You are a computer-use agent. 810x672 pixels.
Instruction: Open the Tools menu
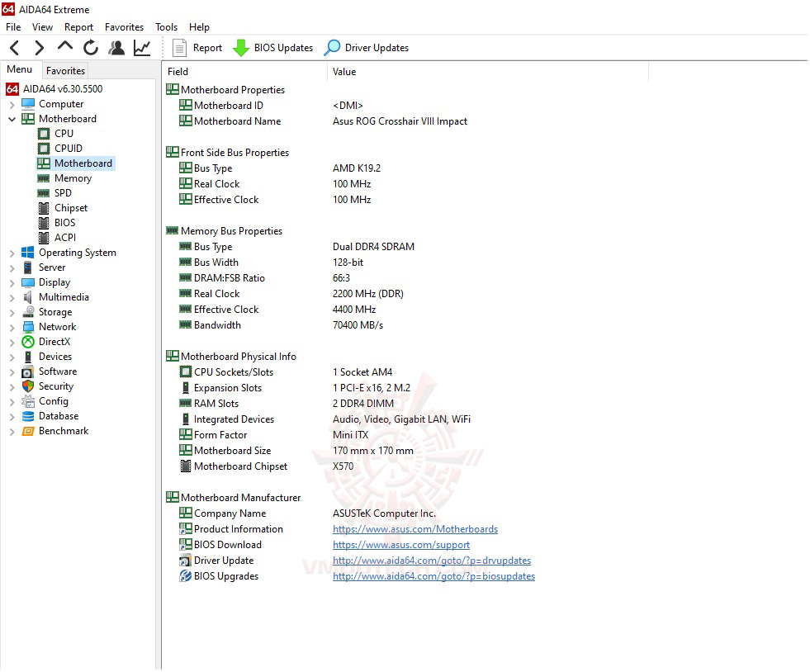point(166,27)
